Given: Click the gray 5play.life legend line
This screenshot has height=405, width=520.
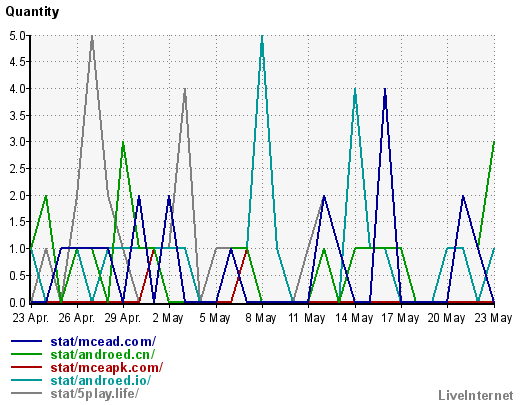Looking at the screenshot, I should point(27,393).
